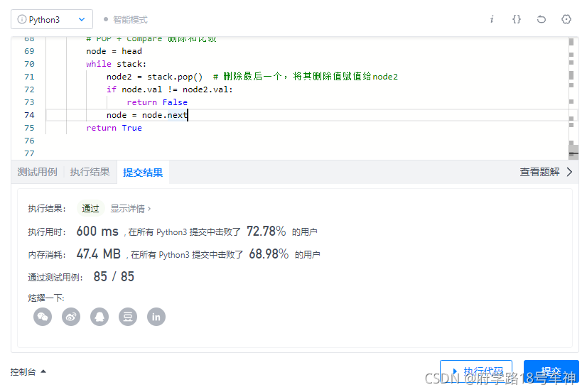The image size is (587, 392).
Task: Click 显示详情 to show result details
Action: pyautogui.click(x=130, y=209)
